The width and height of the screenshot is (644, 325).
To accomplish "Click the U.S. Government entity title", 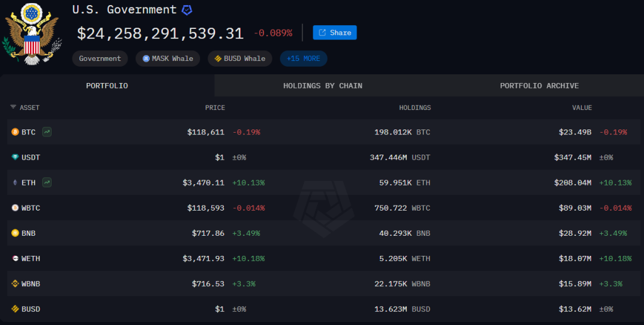I will click(125, 9).
